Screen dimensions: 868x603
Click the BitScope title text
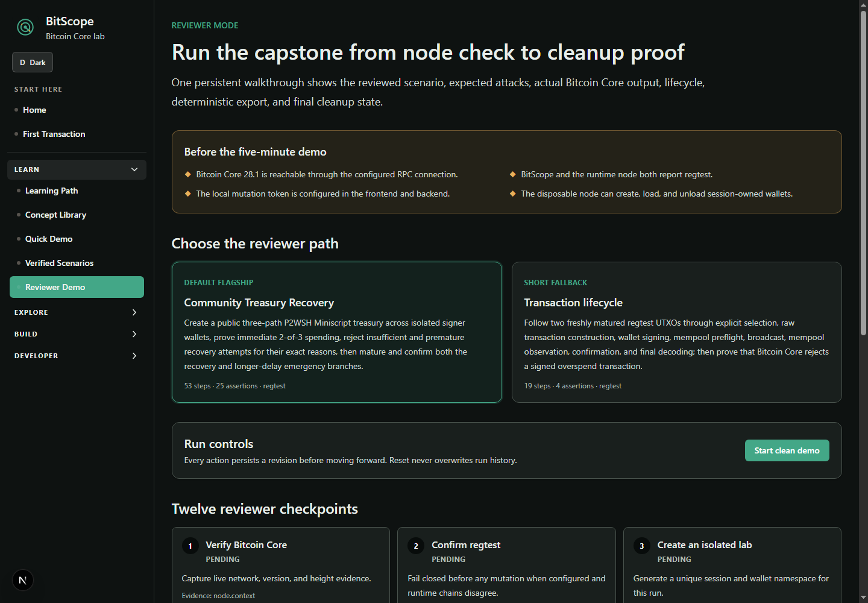coord(70,21)
